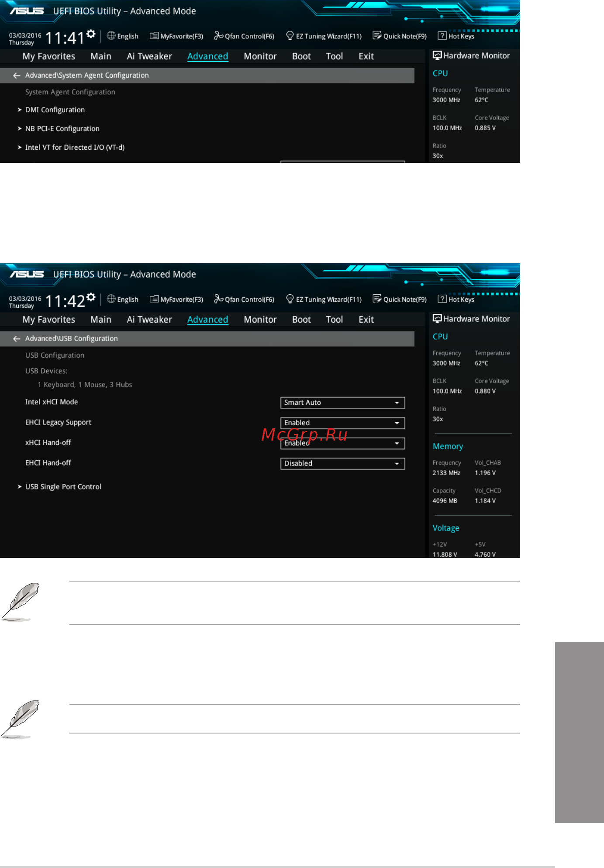Click the 2133 MHz memory frequency value
Screen dimensions: 604x868
coord(446,473)
